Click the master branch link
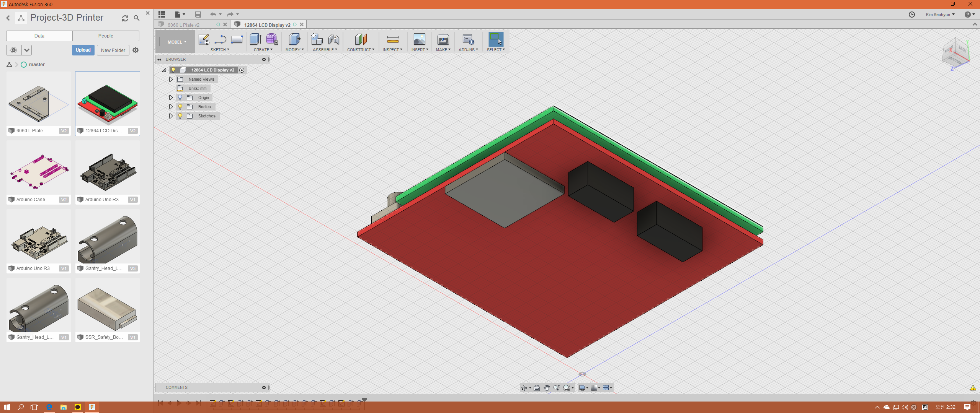 (x=37, y=65)
